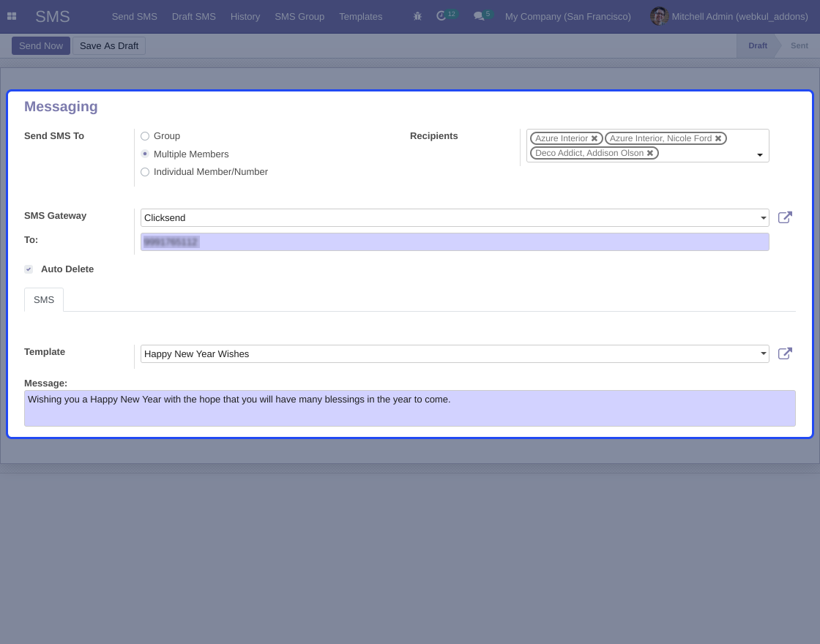Click the Azure Interior recipient tag text
Viewport: 820px width, 644px height.
562,138
